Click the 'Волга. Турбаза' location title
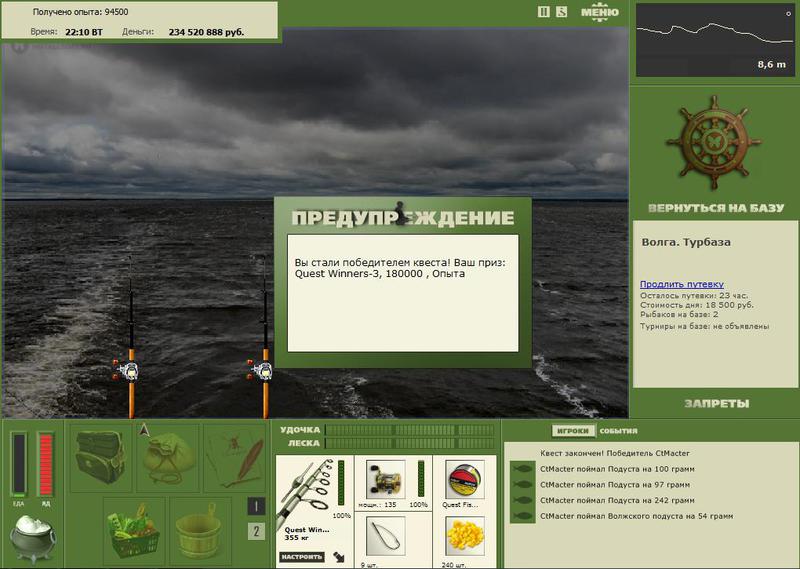800x569 pixels. pos(686,242)
